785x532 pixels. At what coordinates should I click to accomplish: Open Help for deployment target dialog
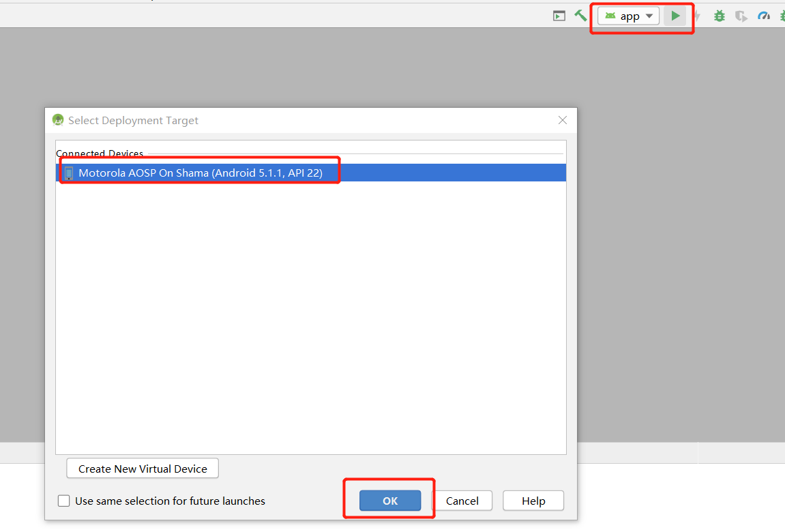tap(533, 501)
